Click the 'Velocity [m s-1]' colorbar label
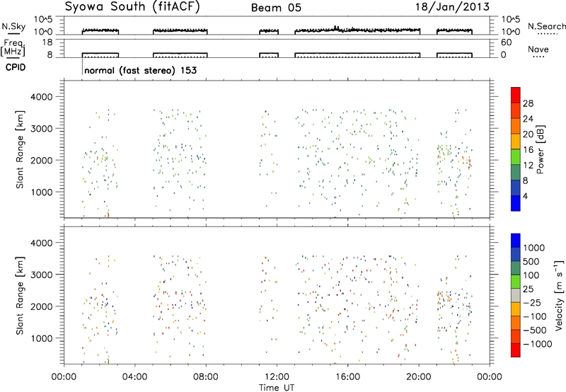Viewport: 566px width, 392px height. 559,295
